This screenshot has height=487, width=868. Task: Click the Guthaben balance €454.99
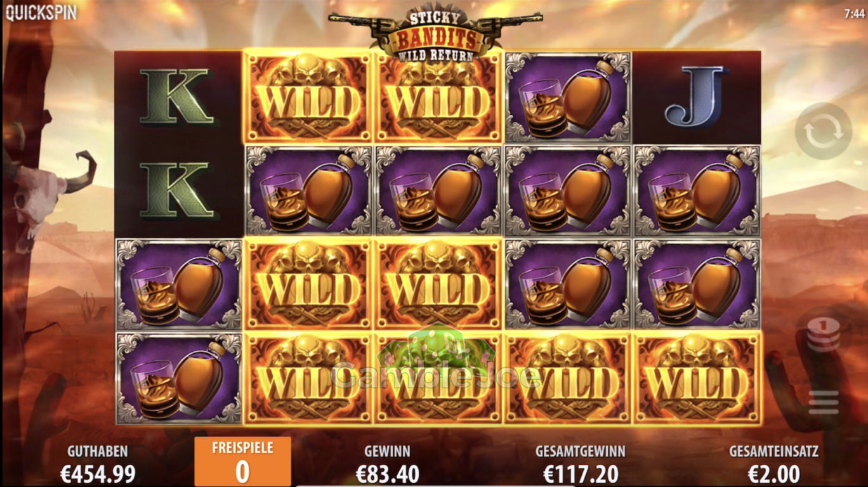point(98,473)
